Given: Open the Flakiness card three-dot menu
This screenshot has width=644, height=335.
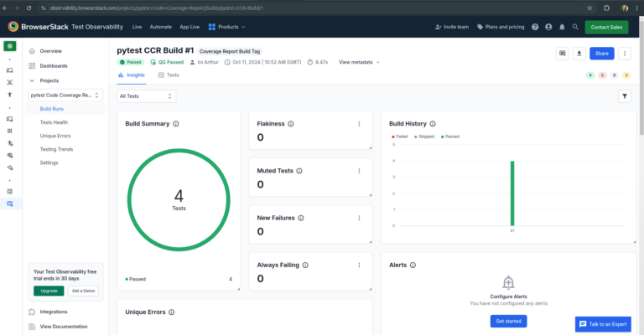Looking at the screenshot, I should coord(359,124).
